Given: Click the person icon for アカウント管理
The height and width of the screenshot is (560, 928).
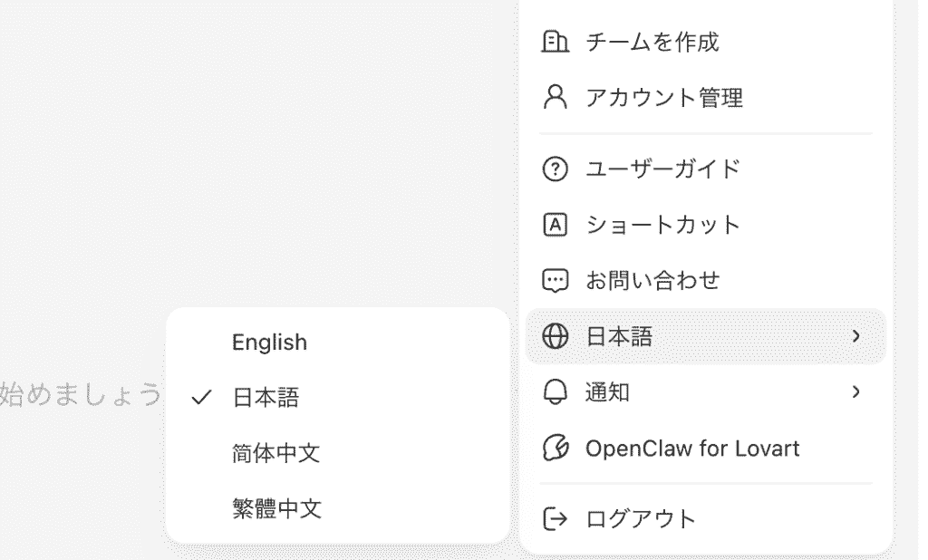Looking at the screenshot, I should click(x=555, y=97).
